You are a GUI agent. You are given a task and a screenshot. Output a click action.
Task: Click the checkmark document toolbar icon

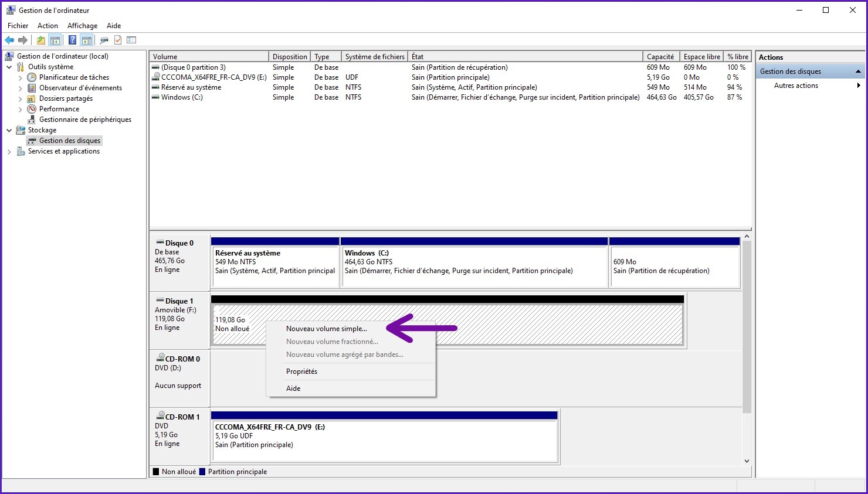118,40
